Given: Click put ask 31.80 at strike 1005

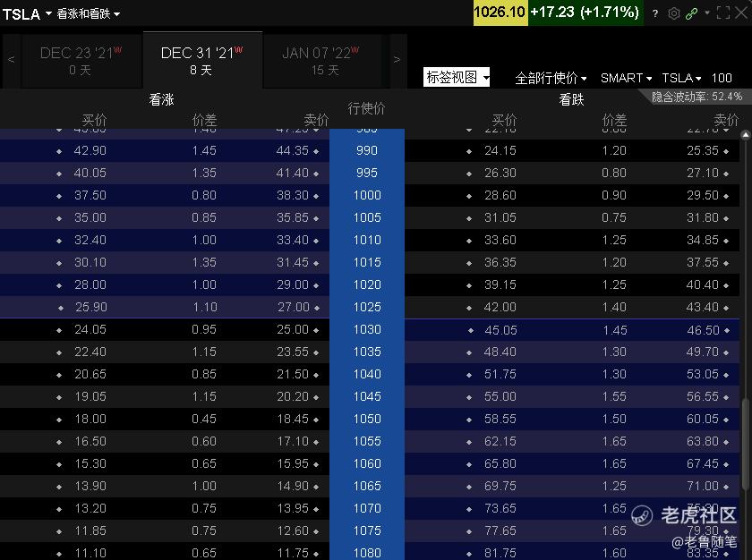Looking at the screenshot, I should click(x=703, y=218).
